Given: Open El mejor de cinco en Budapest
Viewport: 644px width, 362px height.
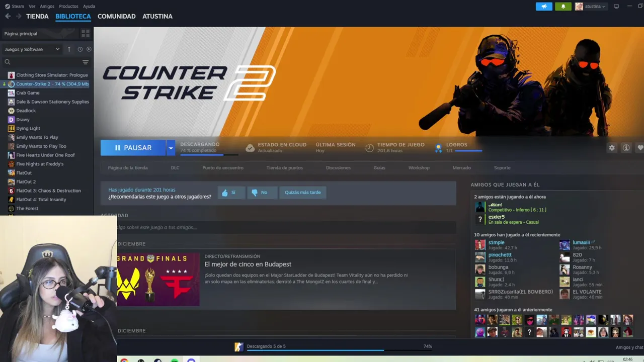Looking at the screenshot, I should tap(248, 264).
